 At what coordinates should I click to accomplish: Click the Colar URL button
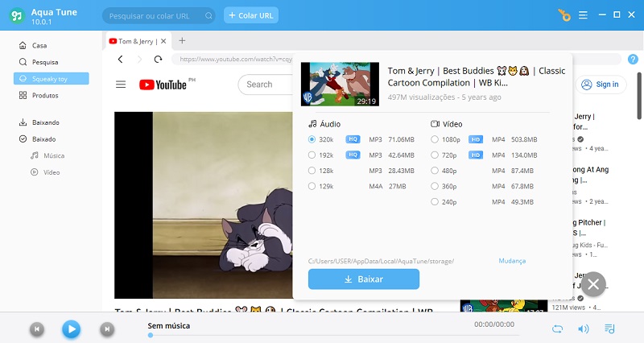click(251, 15)
